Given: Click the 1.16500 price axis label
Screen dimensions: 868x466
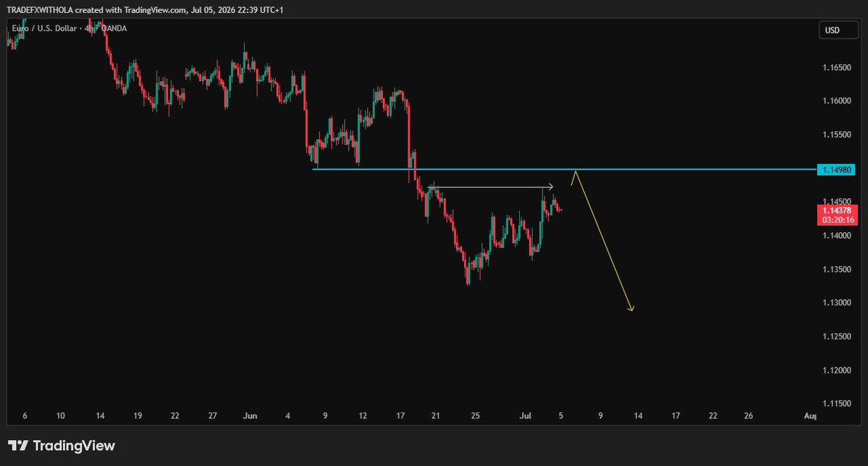Looking at the screenshot, I should coord(836,67).
